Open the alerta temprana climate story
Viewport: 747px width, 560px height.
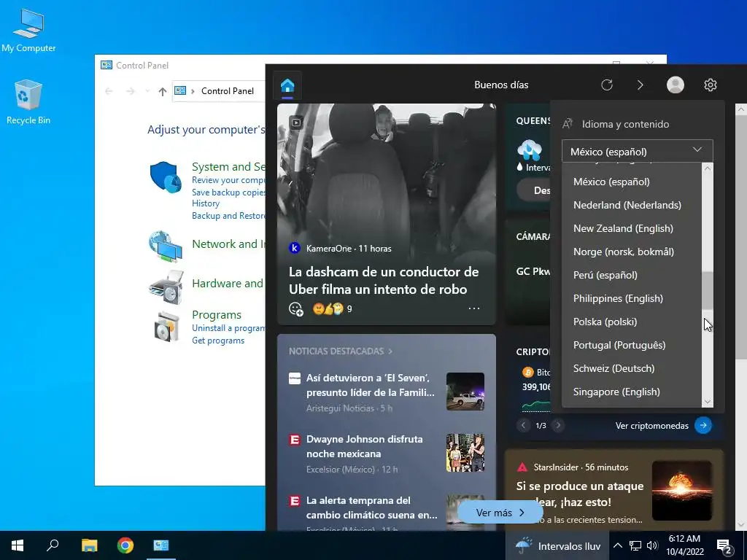tap(371, 507)
